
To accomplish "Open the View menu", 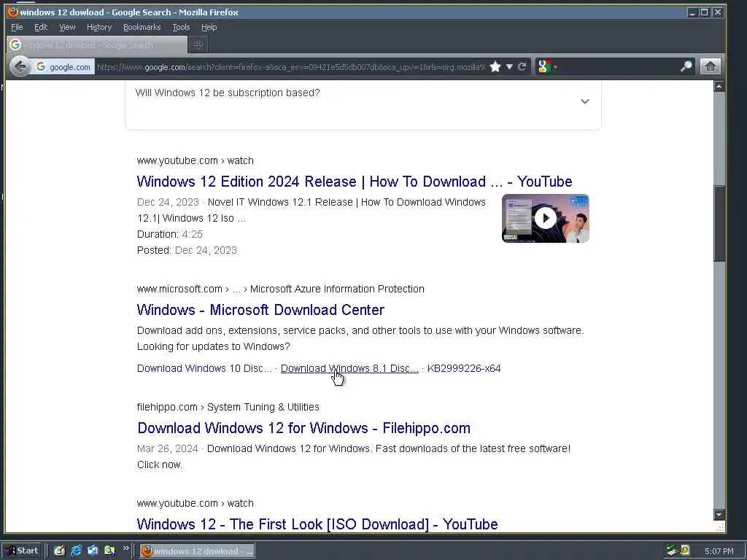I will [67, 27].
